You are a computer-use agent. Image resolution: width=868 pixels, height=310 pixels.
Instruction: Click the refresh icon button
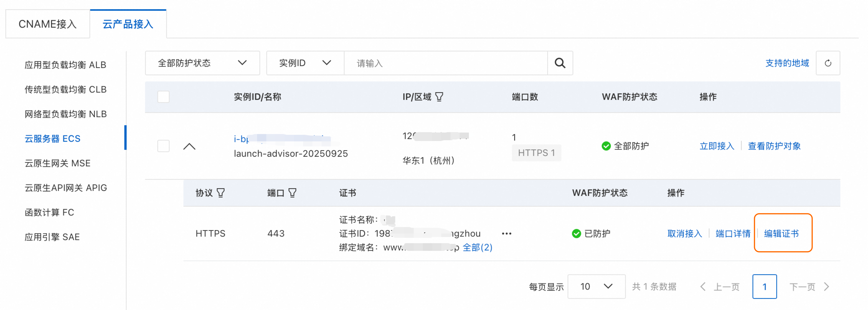pyautogui.click(x=828, y=63)
